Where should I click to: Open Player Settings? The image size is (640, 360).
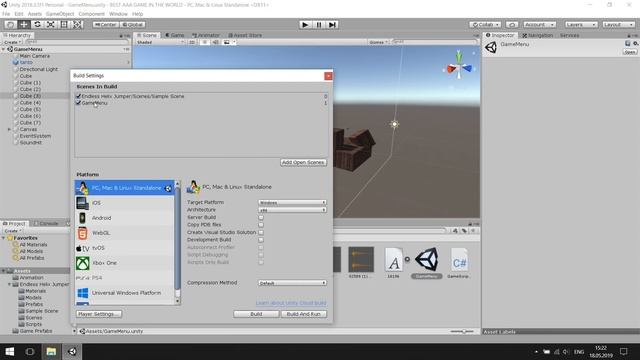99,314
